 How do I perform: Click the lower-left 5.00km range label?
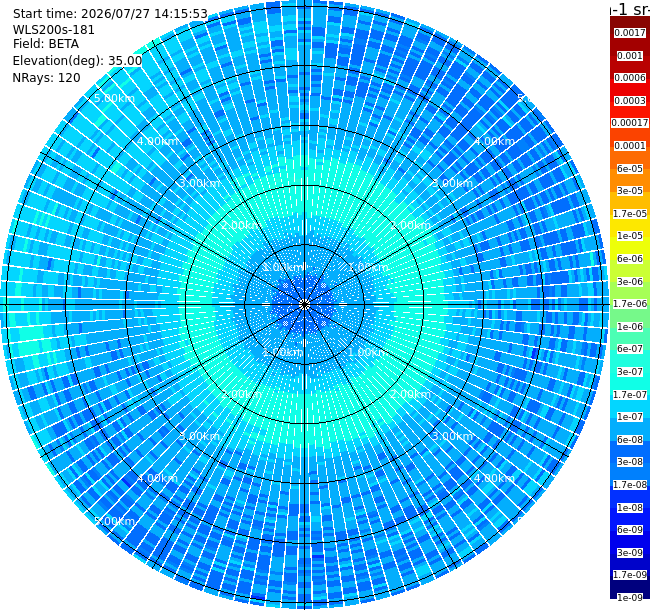click(114, 521)
